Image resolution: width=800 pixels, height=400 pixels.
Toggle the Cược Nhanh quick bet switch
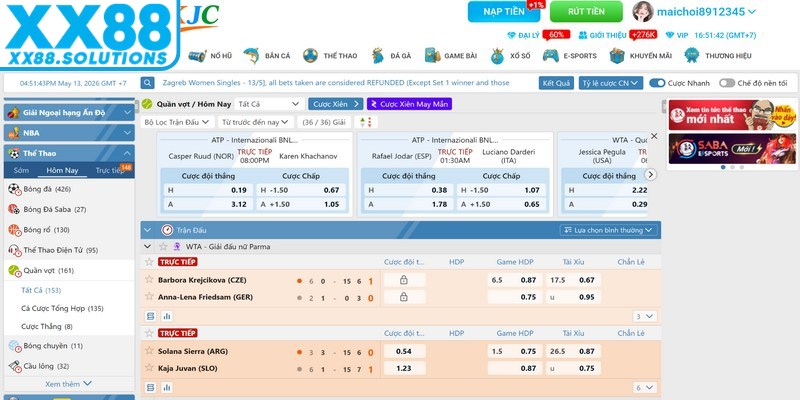tap(657, 83)
